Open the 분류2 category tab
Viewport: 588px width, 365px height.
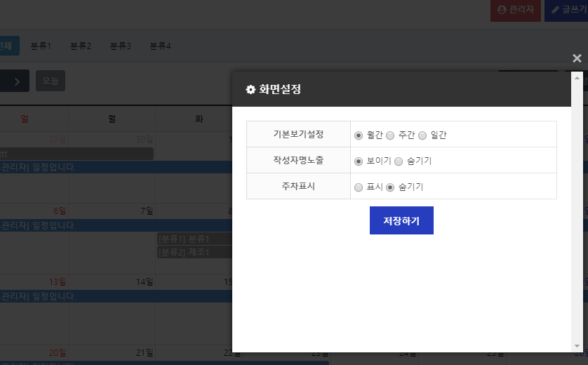click(x=81, y=46)
